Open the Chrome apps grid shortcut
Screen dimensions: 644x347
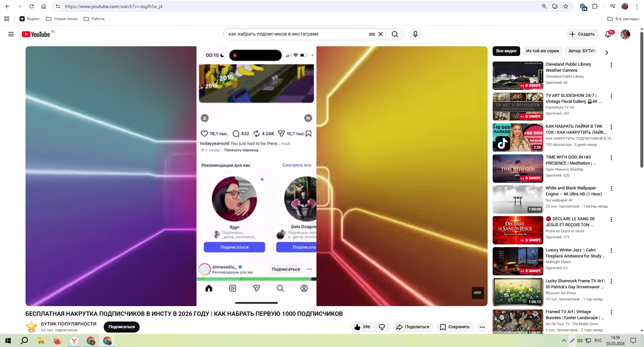tap(7, 19)
